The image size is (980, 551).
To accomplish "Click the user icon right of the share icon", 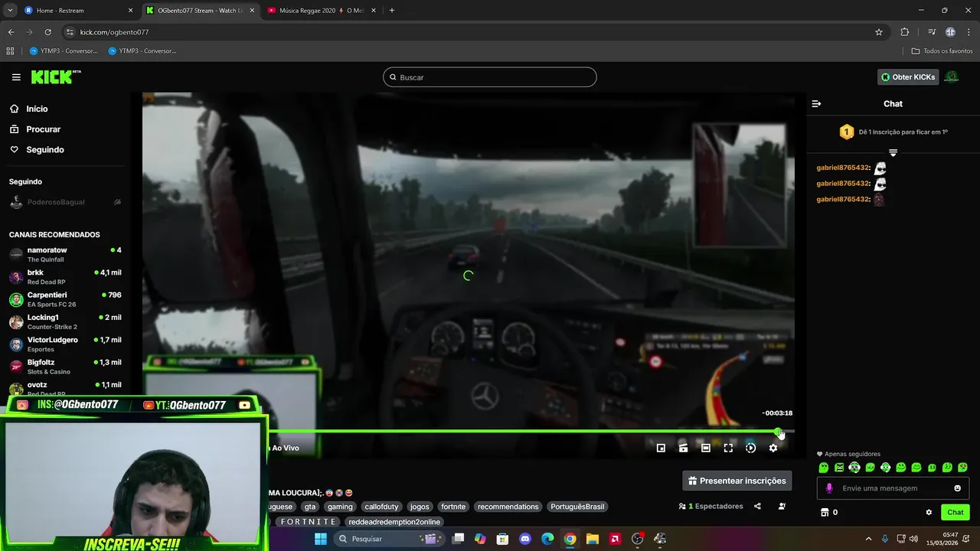I will [x=782, y=507].
